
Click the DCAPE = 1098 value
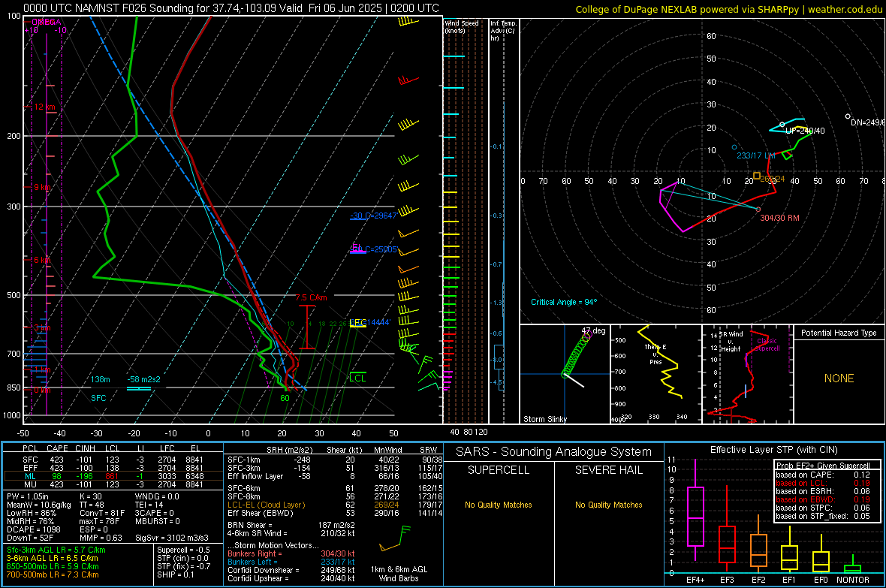33,529
